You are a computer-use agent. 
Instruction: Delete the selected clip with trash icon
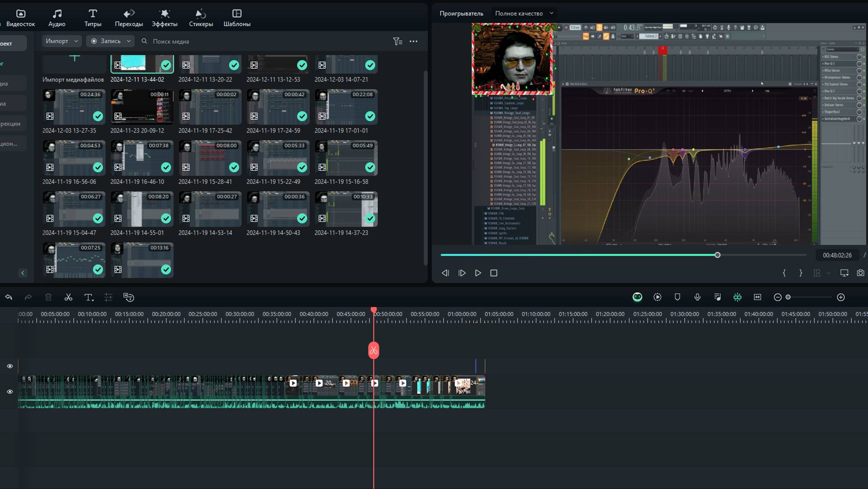tap(48, 297)
